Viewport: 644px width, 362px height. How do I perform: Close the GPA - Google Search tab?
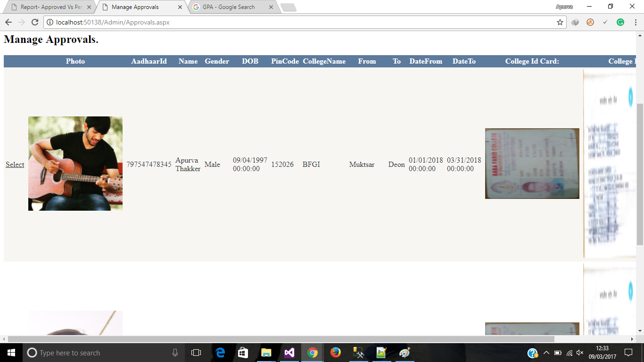[271, 7]
